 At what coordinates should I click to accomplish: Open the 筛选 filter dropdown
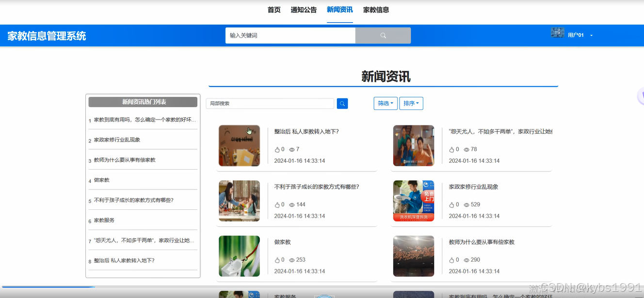pos(386,103)
